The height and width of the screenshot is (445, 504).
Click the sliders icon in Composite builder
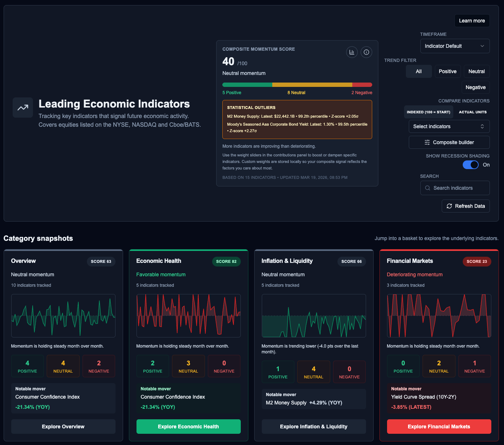click(x=428, y=142)
